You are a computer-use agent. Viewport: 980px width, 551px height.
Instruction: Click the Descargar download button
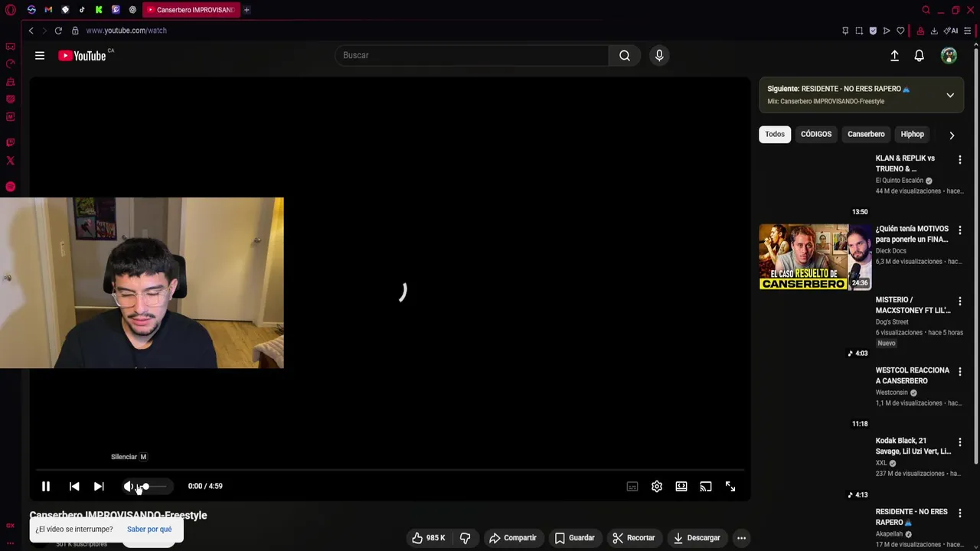(697, 538)
